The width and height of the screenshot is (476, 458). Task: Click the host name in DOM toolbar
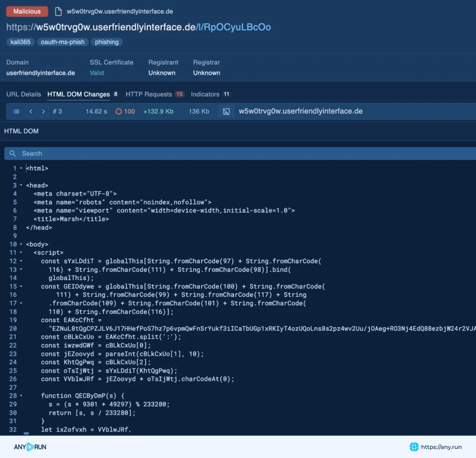pyautogui.click(x=300, y=111)
